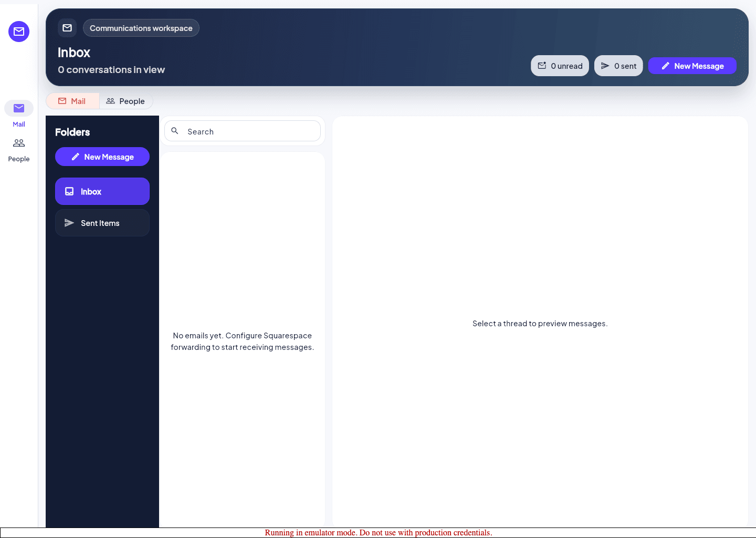This screenshot has width=756, height=538.
Task: Switch to the Mail tab
Action: tap(72, 101)
